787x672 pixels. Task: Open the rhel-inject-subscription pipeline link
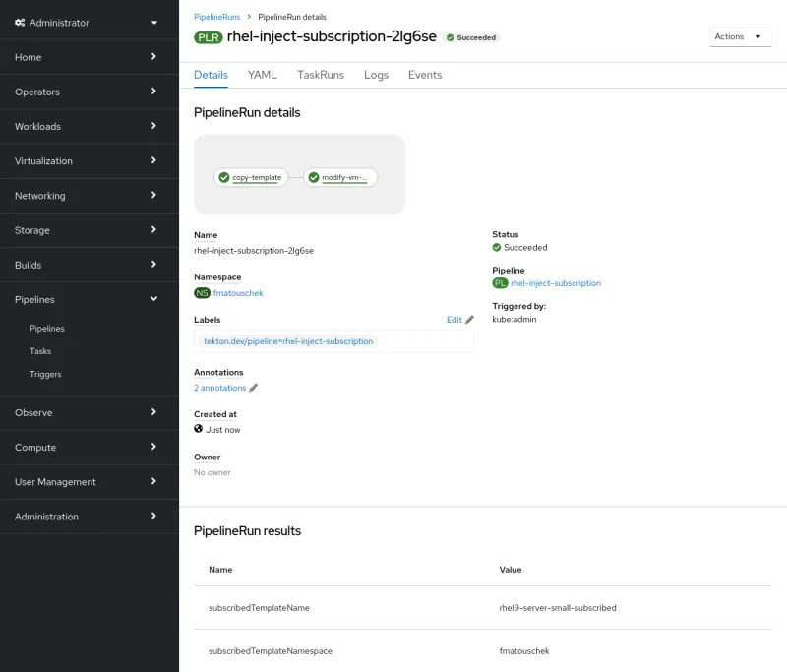point(555,283)
